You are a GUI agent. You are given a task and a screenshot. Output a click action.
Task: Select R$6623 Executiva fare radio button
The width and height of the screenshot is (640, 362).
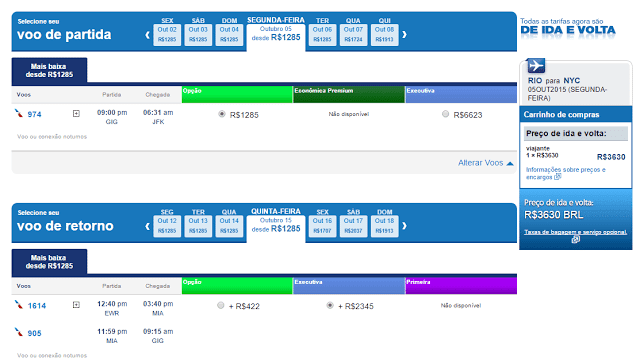point(445,114)
